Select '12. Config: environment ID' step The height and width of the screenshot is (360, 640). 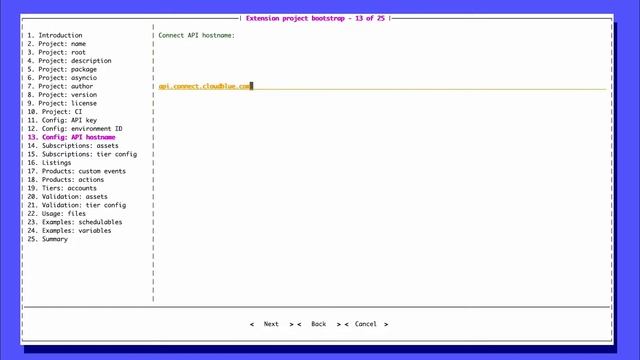pos(75,129)
